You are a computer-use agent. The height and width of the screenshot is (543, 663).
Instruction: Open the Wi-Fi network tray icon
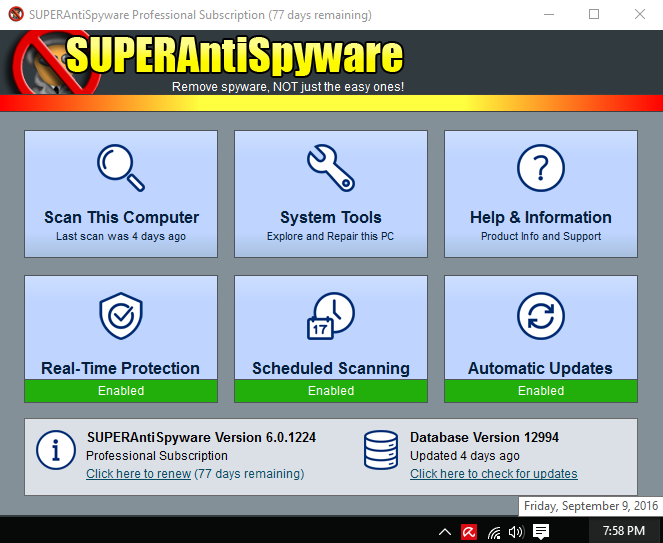[x=493, y=532]
